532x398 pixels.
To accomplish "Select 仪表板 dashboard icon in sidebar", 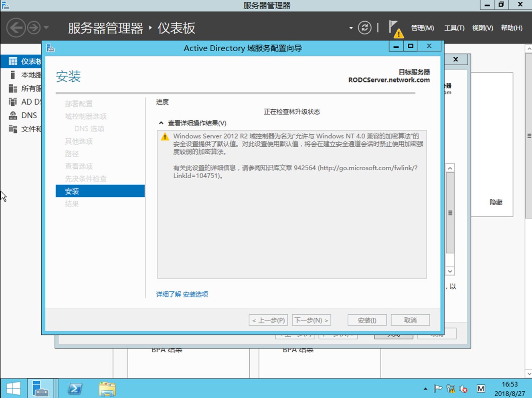I will [x=13, y=61].
